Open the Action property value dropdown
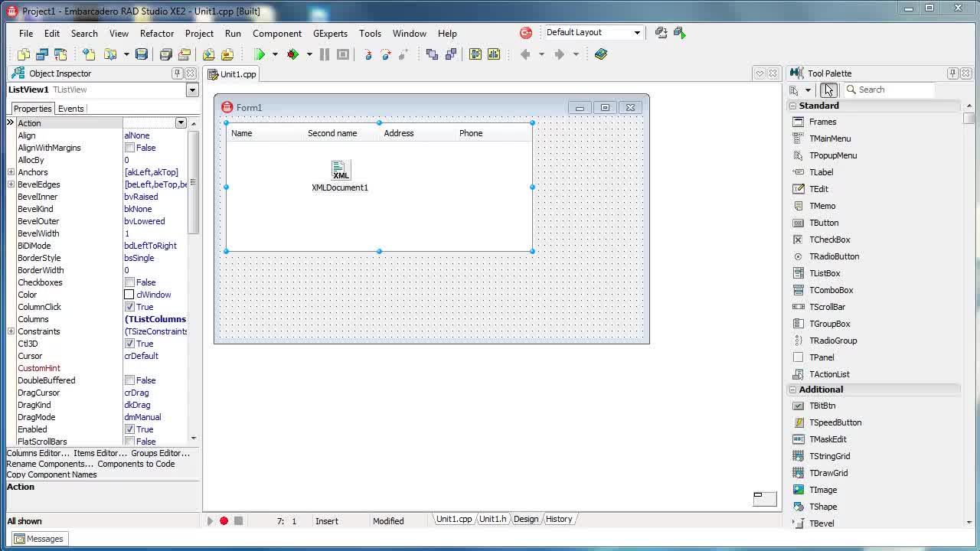Screen dimensions: 980x551 (181, 123)
